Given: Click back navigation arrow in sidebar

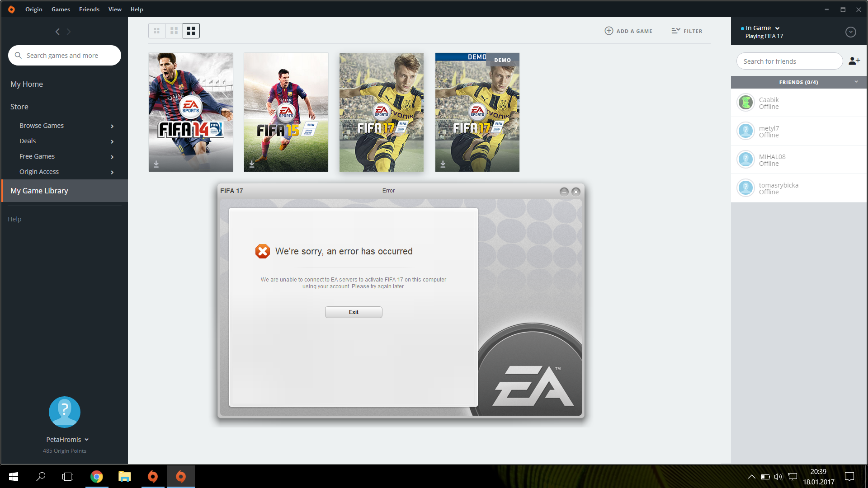Looking at the screenshot, I should (57, 32).
